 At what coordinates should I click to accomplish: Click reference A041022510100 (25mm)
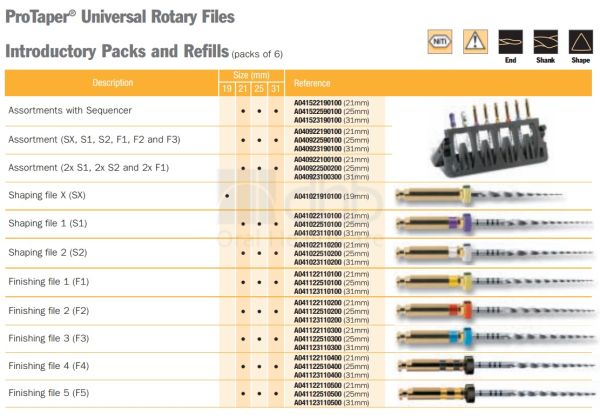[x=331, y=224]
